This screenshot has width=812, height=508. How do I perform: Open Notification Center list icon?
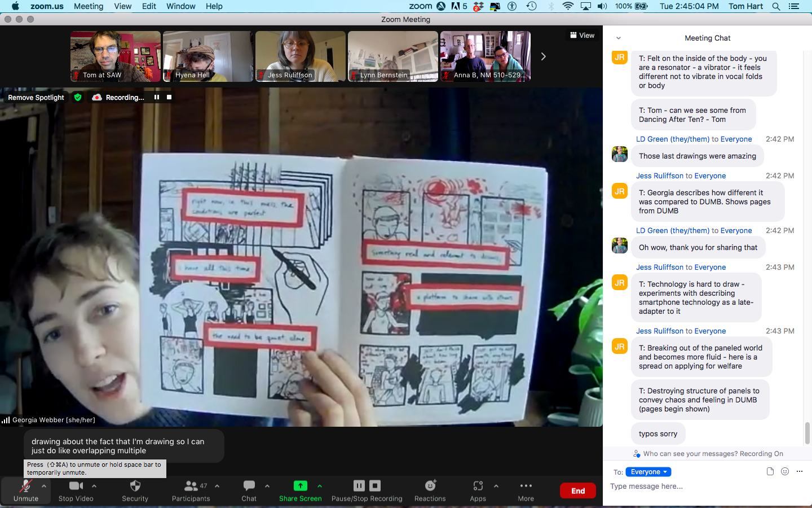pyautogui.click(x=794, y=6)
